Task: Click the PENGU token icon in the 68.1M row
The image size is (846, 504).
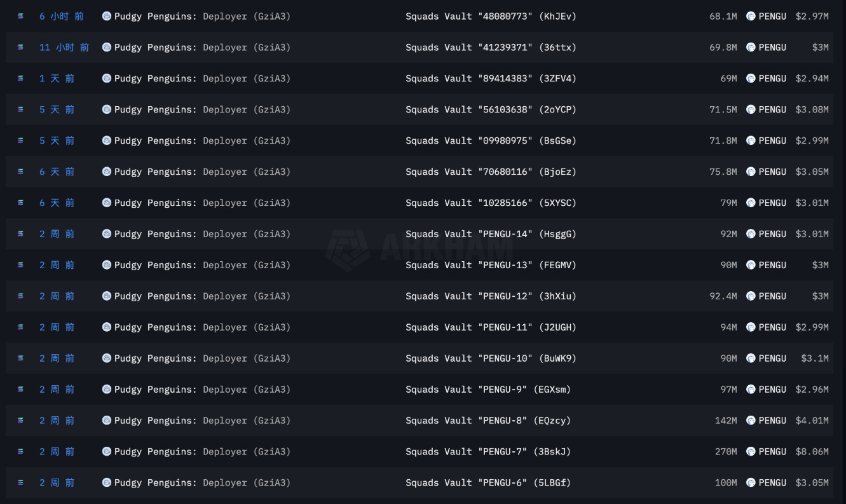Action: point(751,17)
